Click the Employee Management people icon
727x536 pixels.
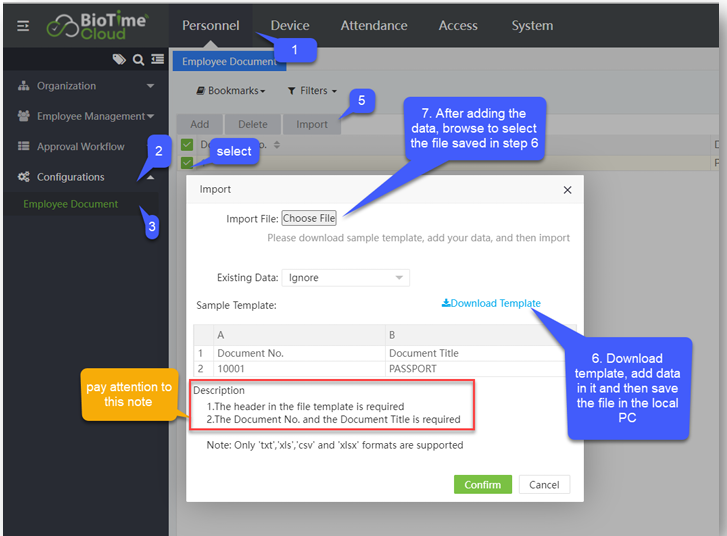[24, 116]
